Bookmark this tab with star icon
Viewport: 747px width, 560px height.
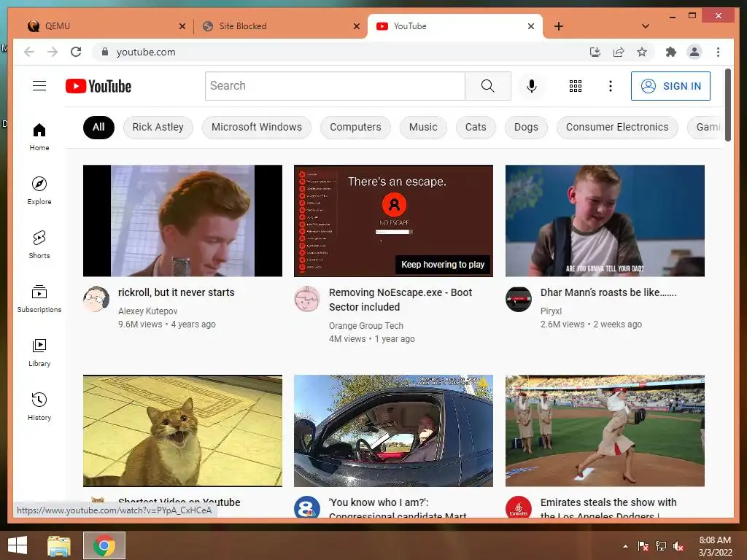(x=642, y=52)
